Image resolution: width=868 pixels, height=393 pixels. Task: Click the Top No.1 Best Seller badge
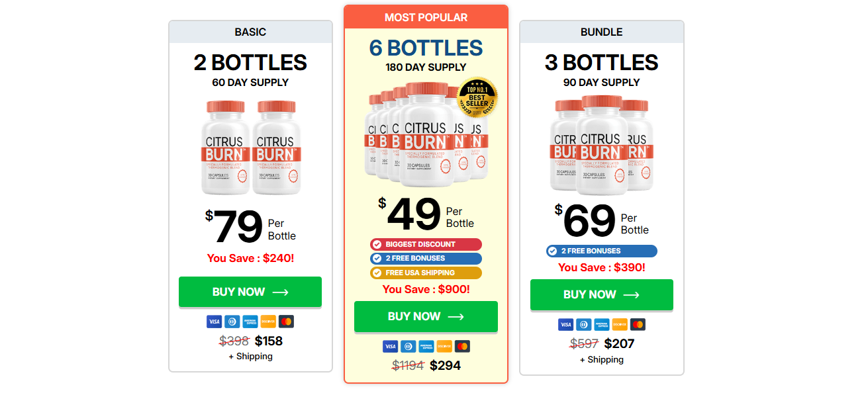tap(477, 98)
